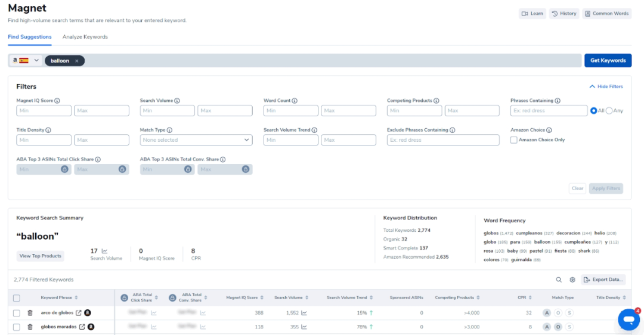Open the Match Type dropdown
The image size is (644, 335).
point(196,140)
